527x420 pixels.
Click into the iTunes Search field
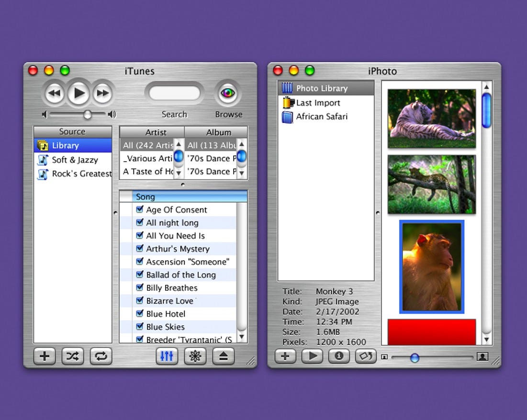[174, 93]
